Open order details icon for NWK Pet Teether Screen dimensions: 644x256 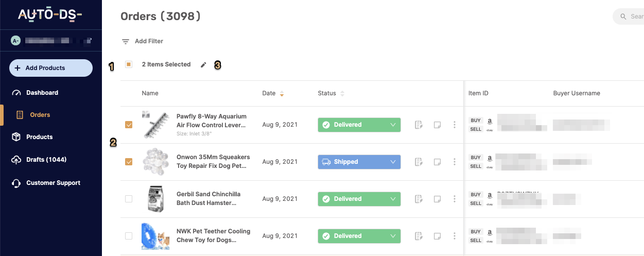point(419,236)
